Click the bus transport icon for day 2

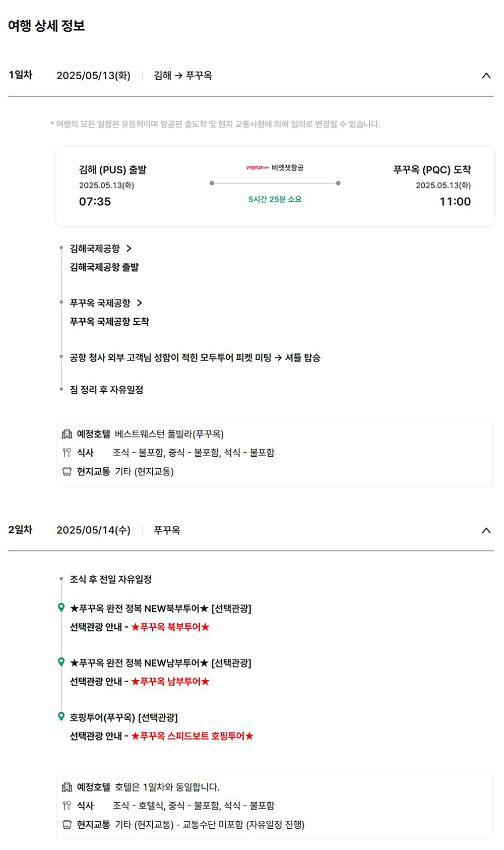(x=67, y=824)
